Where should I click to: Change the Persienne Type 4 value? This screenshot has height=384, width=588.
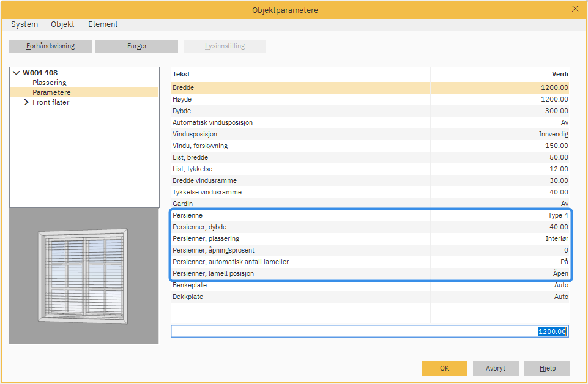tap(557, 215)
